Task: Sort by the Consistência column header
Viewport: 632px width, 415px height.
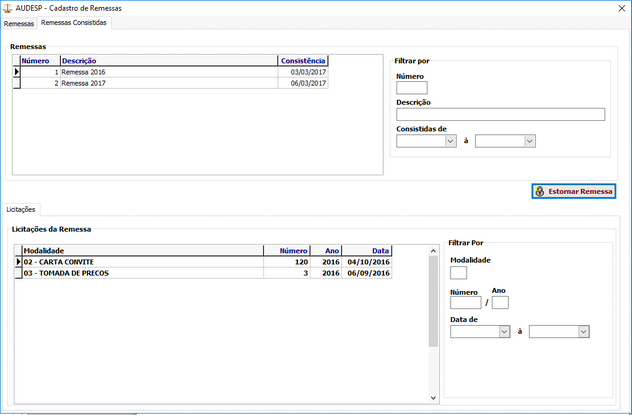Action: pos(302,61)
